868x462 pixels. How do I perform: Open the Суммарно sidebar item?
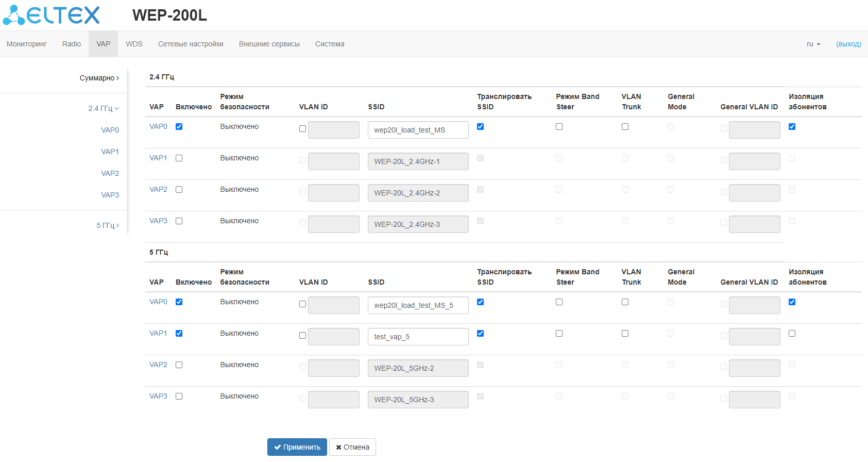[x=99, y=78]
